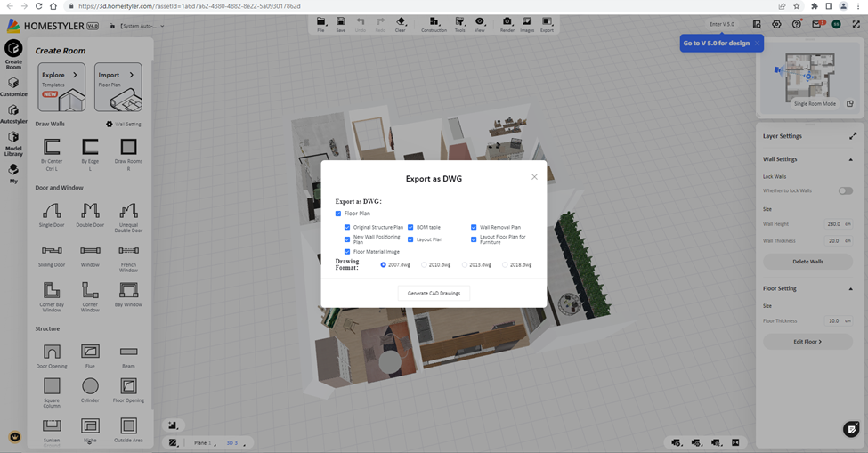The image size is (868, 453).
Task: Uncheck the BOM table checkbox
Action: coord(410,227)
